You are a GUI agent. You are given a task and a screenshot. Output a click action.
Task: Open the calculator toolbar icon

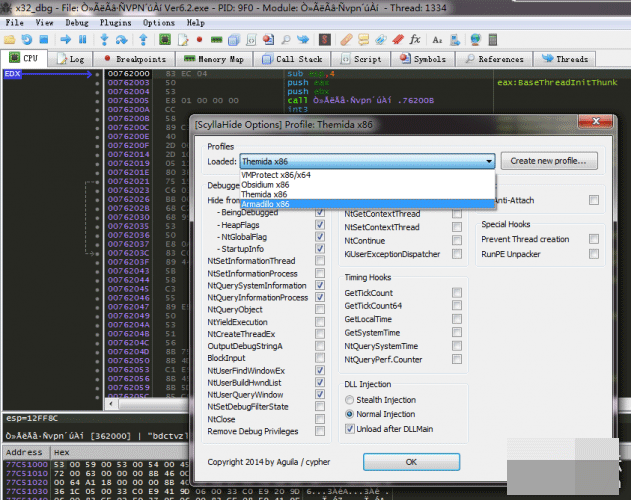click(493, 39)
